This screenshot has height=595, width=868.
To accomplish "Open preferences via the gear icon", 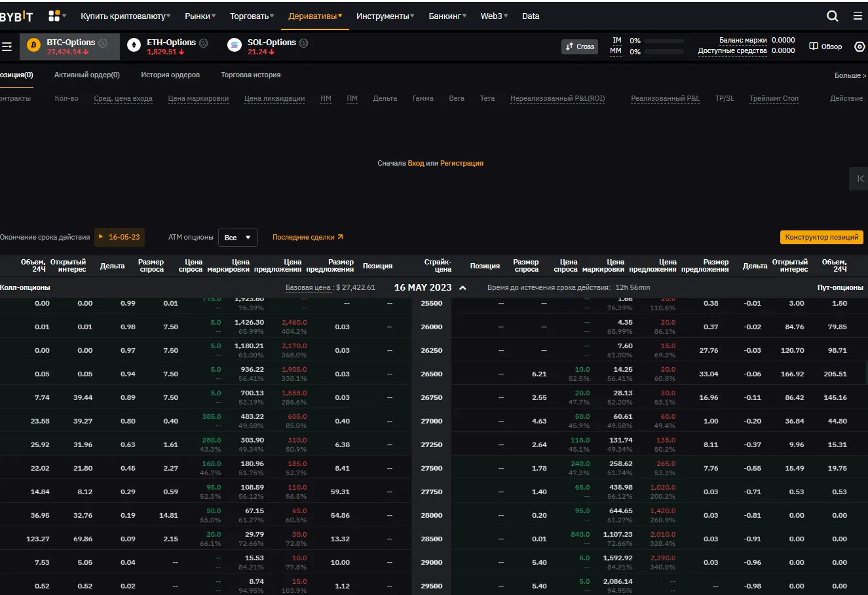I will (x=859, y=46).
